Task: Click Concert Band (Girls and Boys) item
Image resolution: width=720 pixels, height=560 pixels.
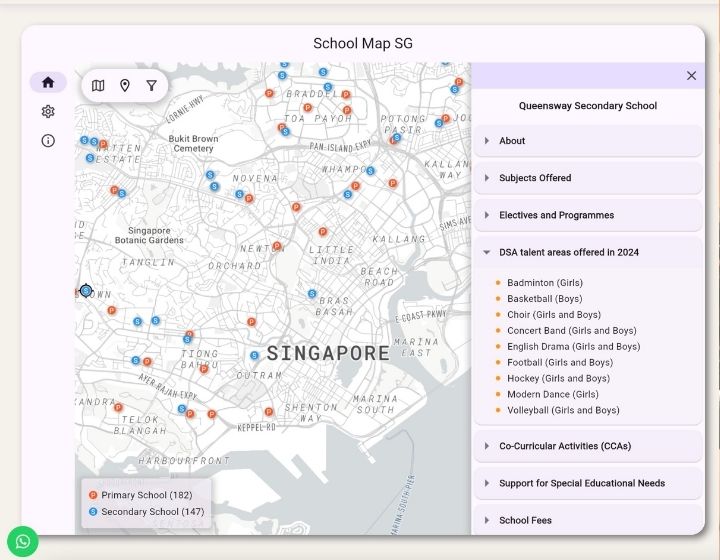Action: coord(572,331)
